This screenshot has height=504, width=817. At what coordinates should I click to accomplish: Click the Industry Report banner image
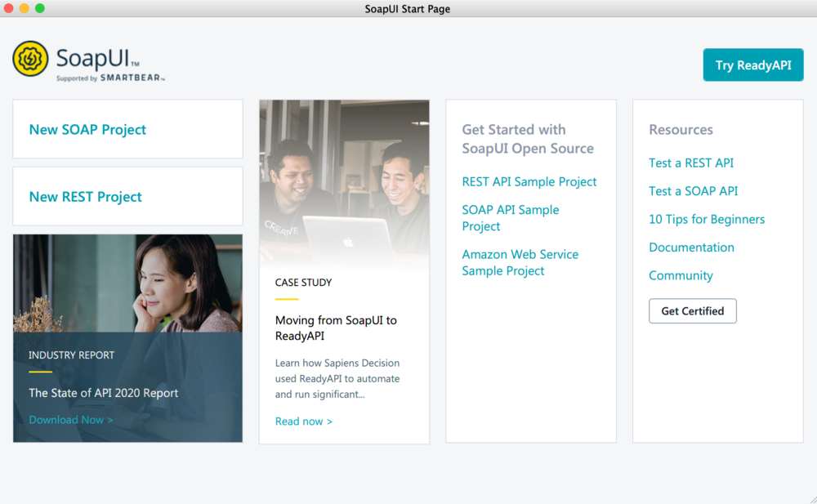[127, 282]
